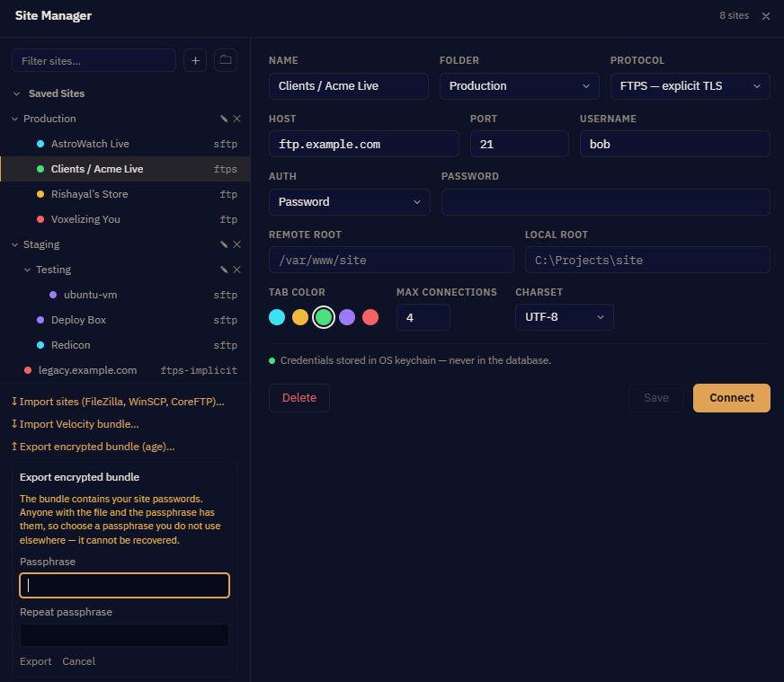Delete the Testing folder with X icon
The image size is (784, 682).
coord(237,270)
